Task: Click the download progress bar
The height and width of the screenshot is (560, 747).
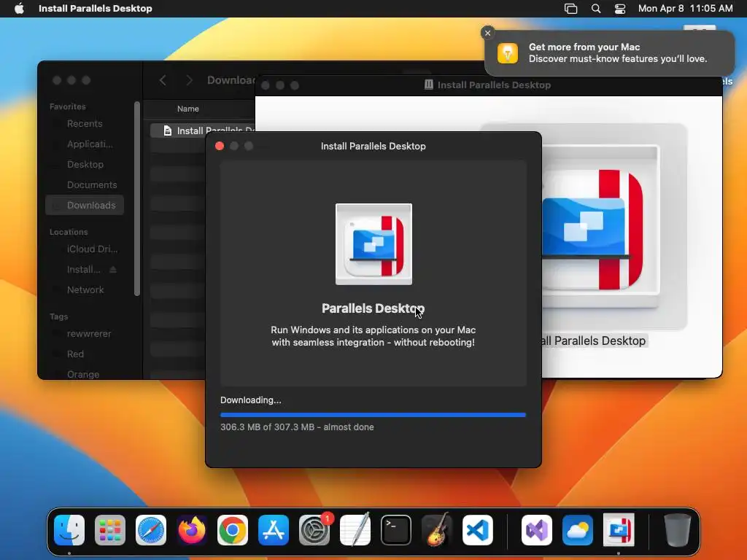Action: point(373,415)
